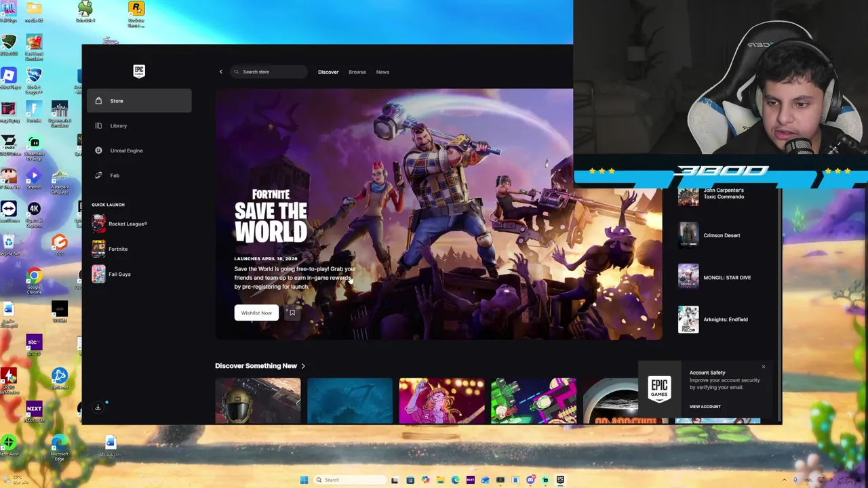Open the Discord icon in the taskbar
The image size is (868, 488).
[x=531, y=480]
